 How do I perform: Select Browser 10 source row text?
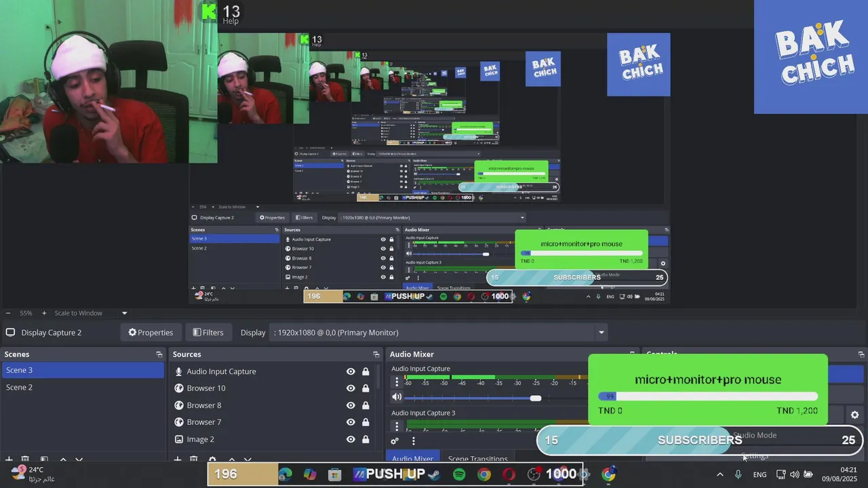(x=206, y=388)
